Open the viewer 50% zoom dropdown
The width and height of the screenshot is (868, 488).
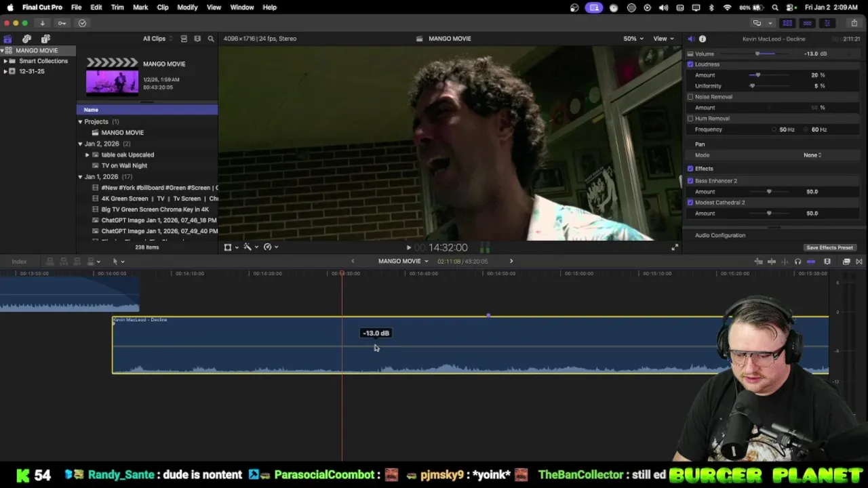coord(633,39)
